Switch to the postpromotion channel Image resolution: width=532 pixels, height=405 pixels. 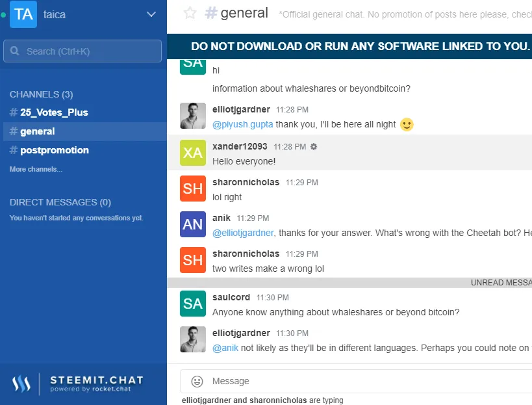point(54,150)
